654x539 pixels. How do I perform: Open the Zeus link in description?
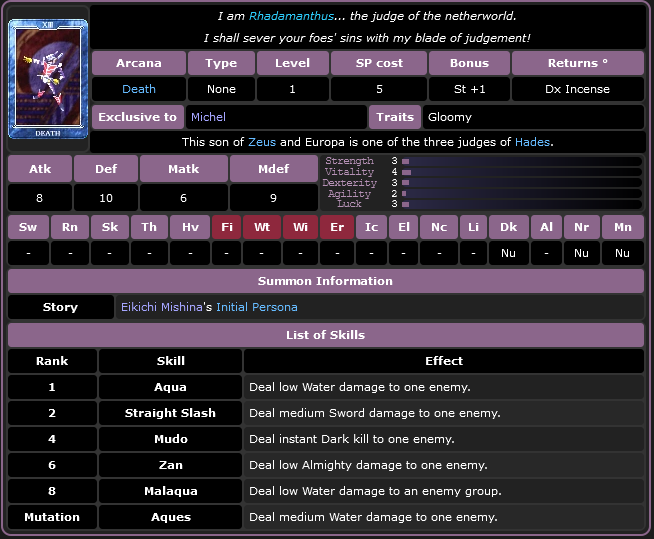coord(261,142)
